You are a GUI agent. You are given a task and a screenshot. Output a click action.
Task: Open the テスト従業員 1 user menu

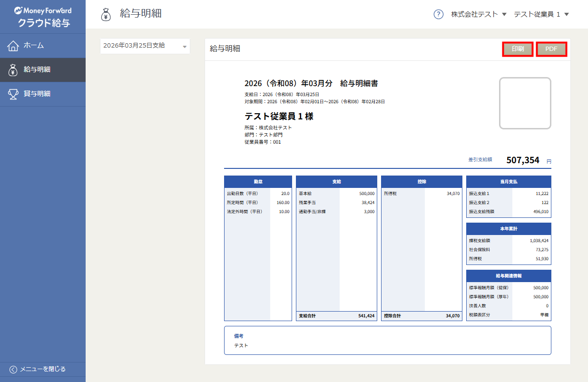click(541, 14)
